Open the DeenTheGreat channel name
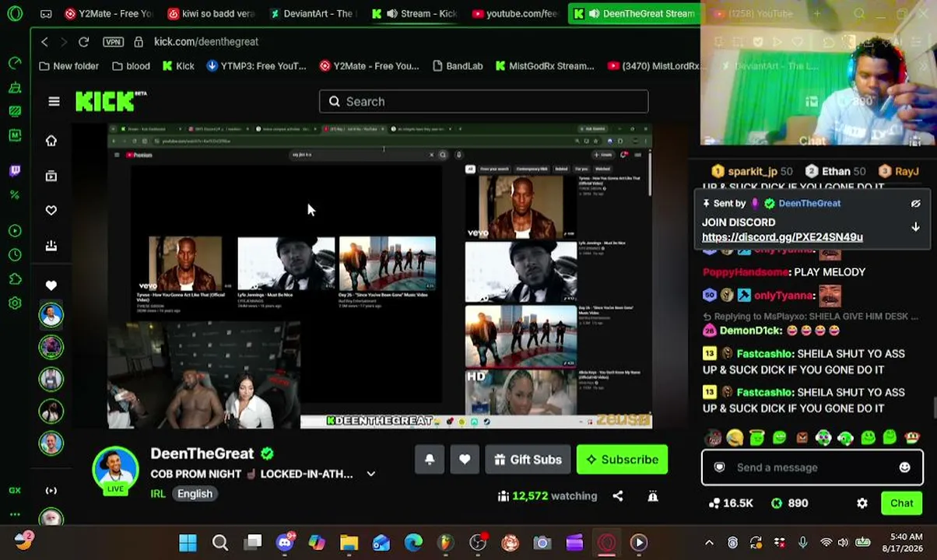 pos(202,453)
